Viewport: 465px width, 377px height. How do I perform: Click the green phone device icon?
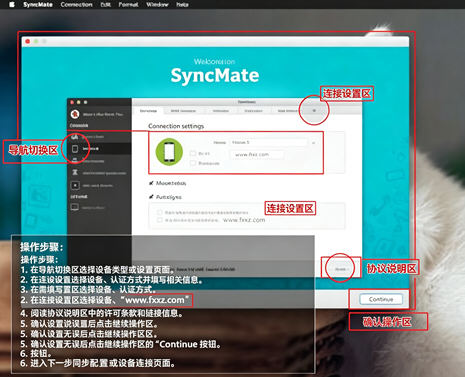[x=169, y=152]
